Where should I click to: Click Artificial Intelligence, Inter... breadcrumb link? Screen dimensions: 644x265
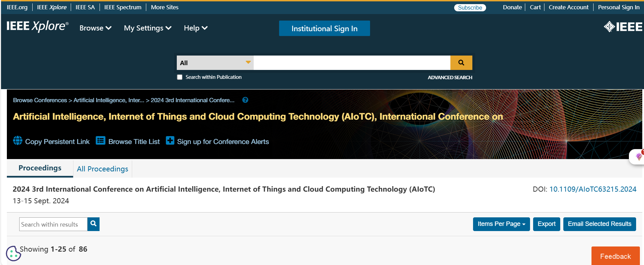point(109,100)
